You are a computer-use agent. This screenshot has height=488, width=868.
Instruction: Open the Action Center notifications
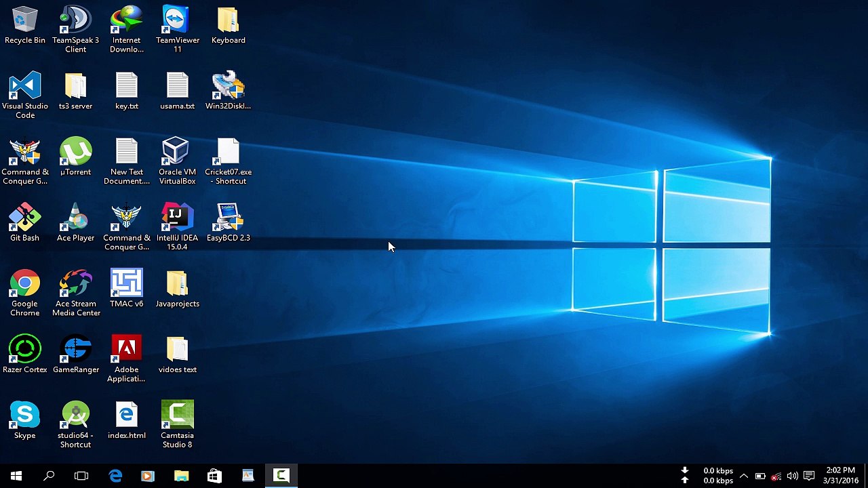point(808,476)
